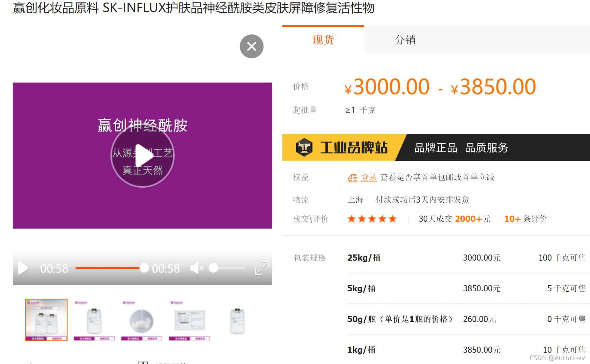
Task: Play the video from the large center play button
Action: (x=143, y=156)
